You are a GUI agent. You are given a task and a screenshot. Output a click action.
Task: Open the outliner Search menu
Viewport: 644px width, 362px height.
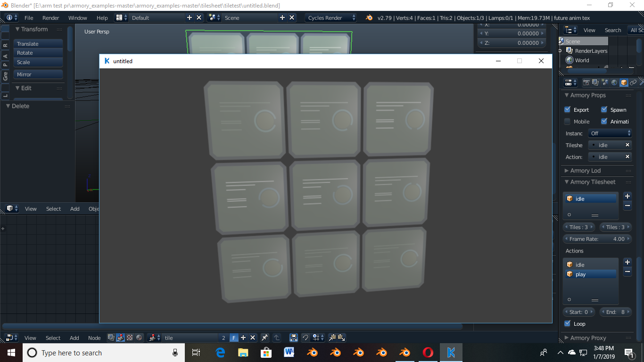(x=613, y=30)
